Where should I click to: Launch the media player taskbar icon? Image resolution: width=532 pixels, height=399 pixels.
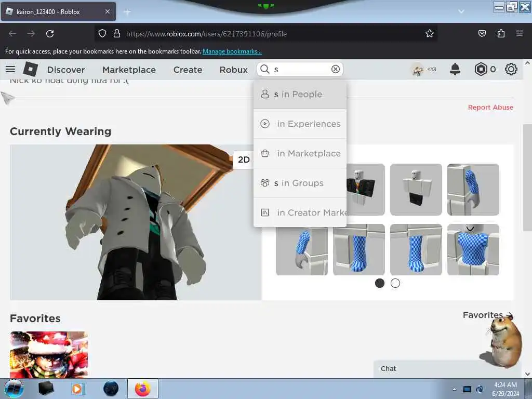[x=77, y=389]
